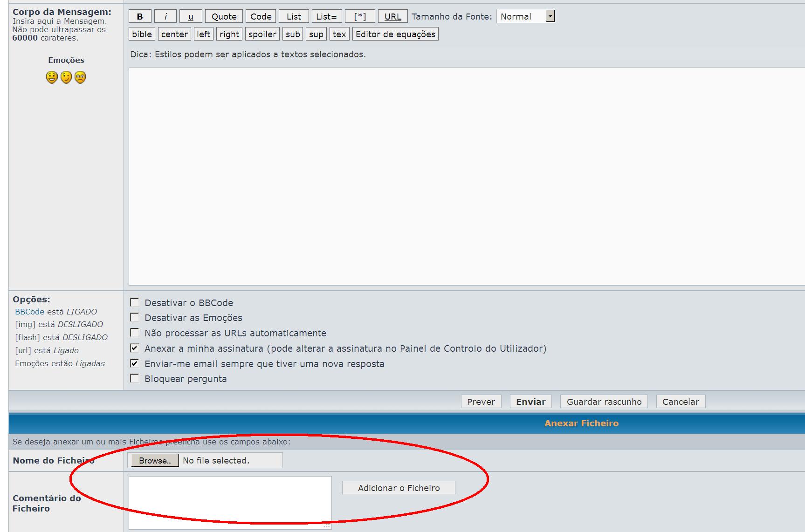805x532 pixels.
Task: Click the '[img] está DESLIGADO' text
Action: (x=59, y=324)
